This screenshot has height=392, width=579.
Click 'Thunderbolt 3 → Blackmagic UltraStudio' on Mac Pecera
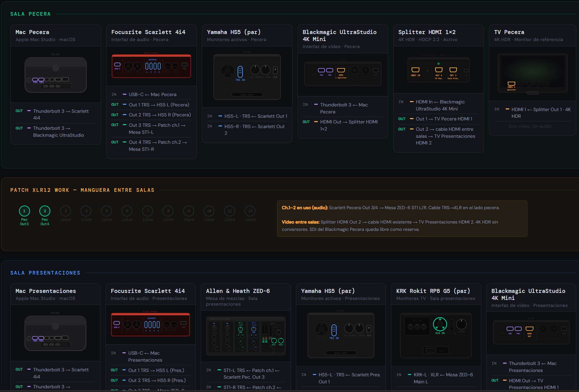(56, 131)
